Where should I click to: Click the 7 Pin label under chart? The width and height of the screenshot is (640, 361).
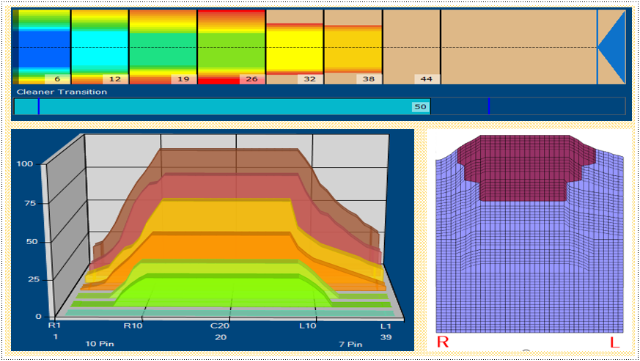coord(350,344)
